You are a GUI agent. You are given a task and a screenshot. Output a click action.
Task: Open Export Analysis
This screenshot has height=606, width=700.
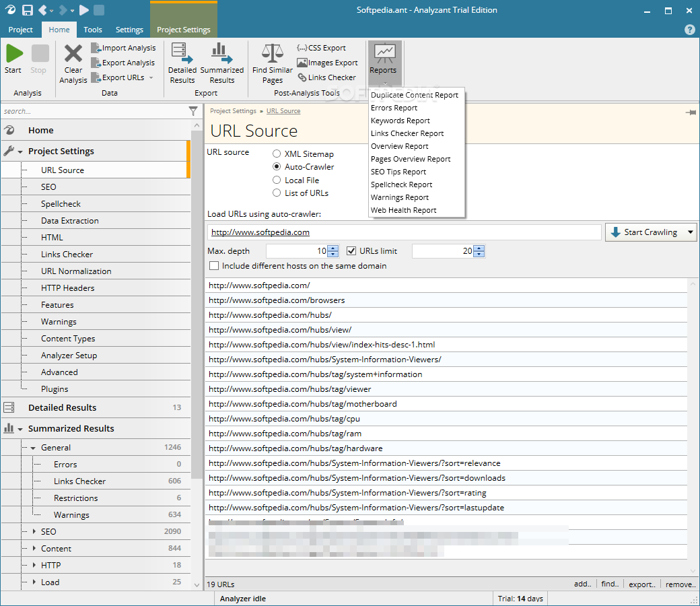(x=123, y=63)
